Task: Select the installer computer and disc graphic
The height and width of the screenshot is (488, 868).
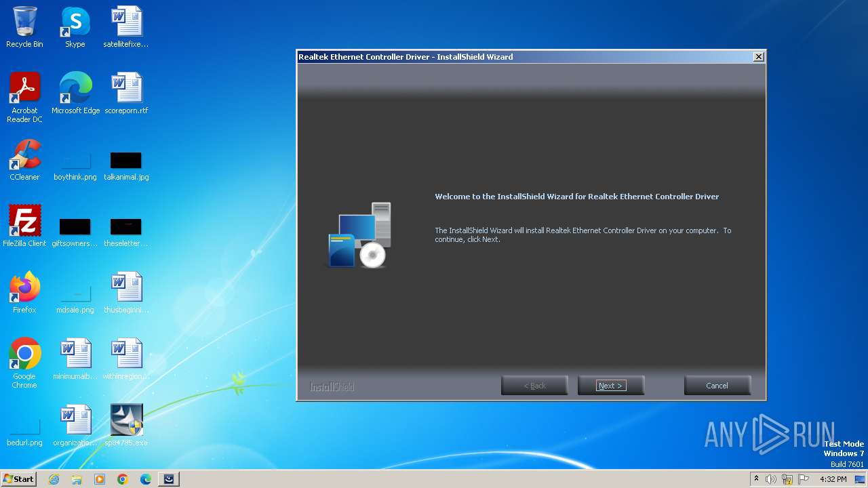Action: pyautogui.click(x=359, y=235)
